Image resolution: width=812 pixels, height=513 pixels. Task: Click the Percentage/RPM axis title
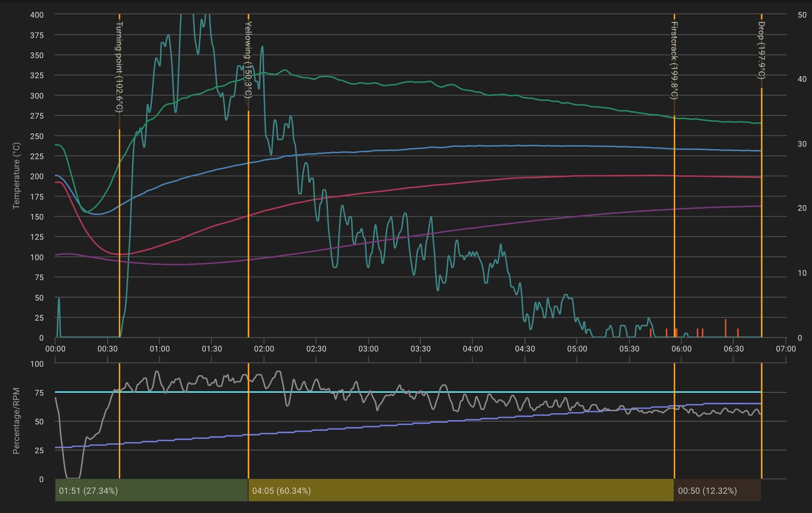[16, 421]
